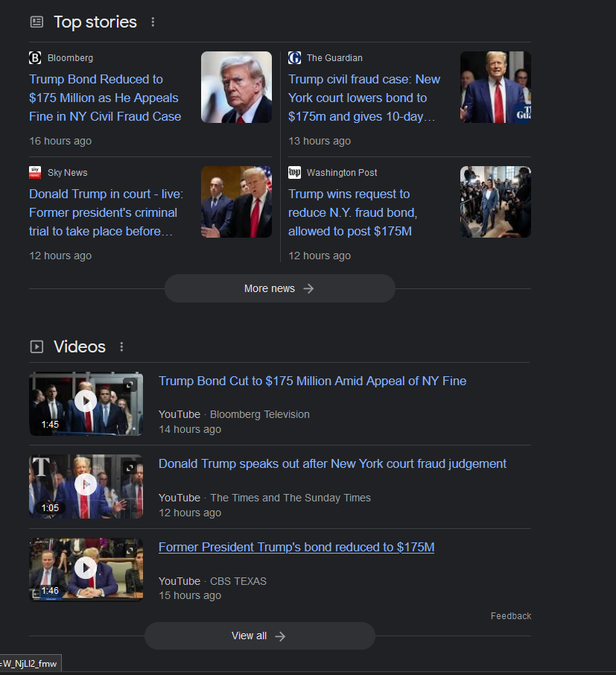Play the Bloomberg Television video (1:45)

[x=86, y=402]
